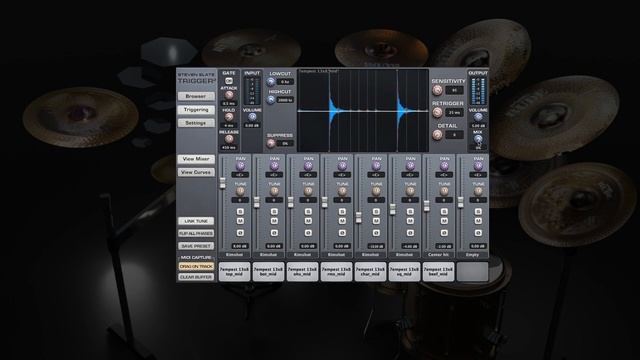Flip phase on the Empty channel
640x360 pixels.
(478, 233)
